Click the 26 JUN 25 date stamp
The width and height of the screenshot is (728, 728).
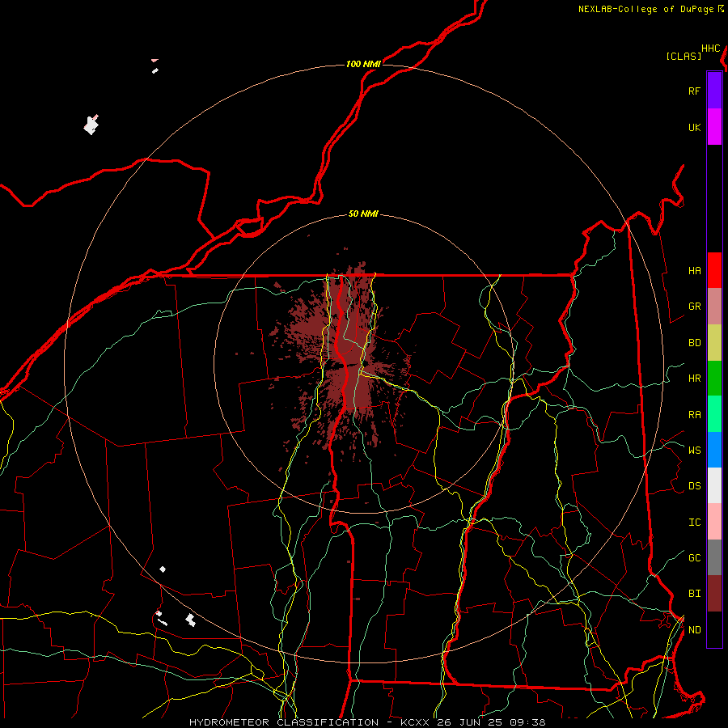[x=470, y=722]
